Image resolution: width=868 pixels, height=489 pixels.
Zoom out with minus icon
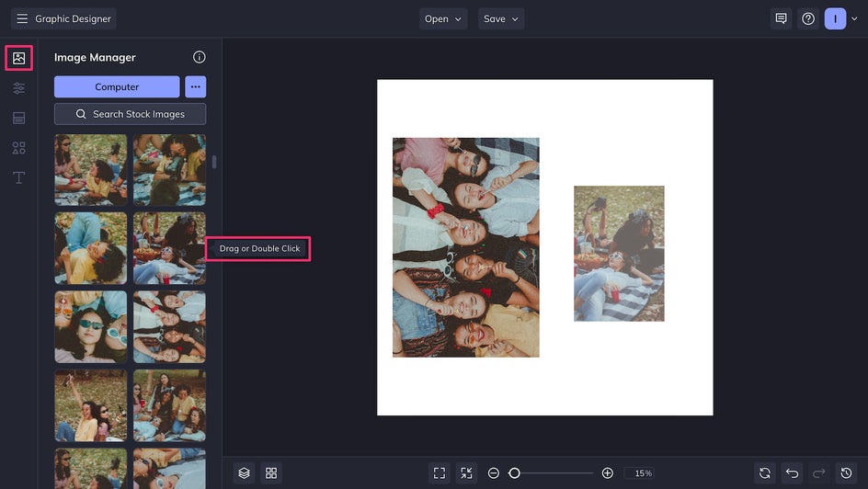pos(494,473)
